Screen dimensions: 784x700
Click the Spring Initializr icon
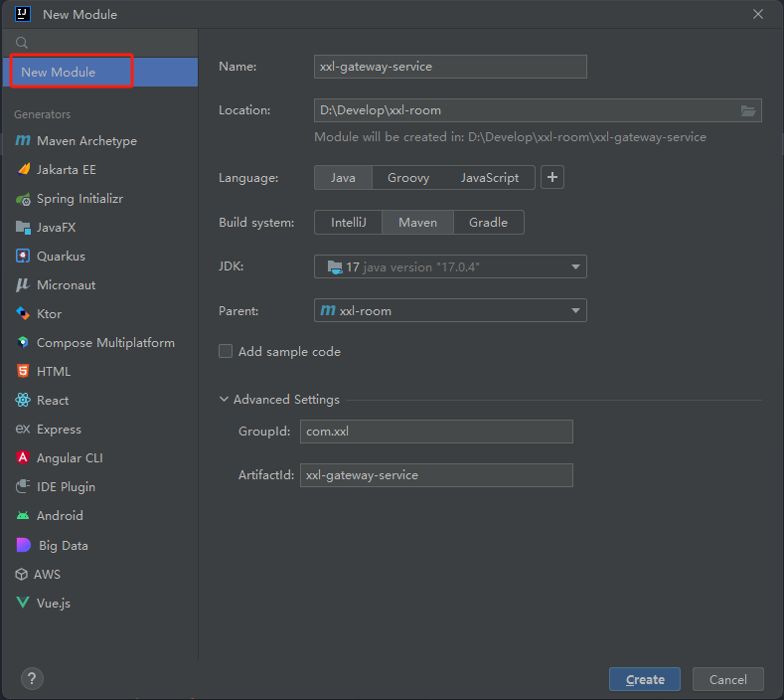click(23, 199)
